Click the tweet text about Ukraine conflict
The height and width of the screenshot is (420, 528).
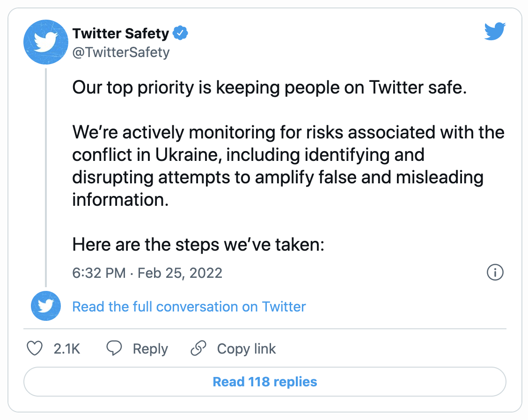[x=288, y=166]
